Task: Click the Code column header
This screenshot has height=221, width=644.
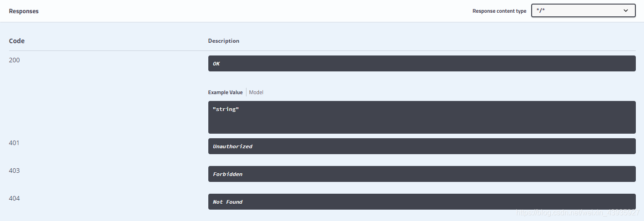Action: click(x=17, y=41)
